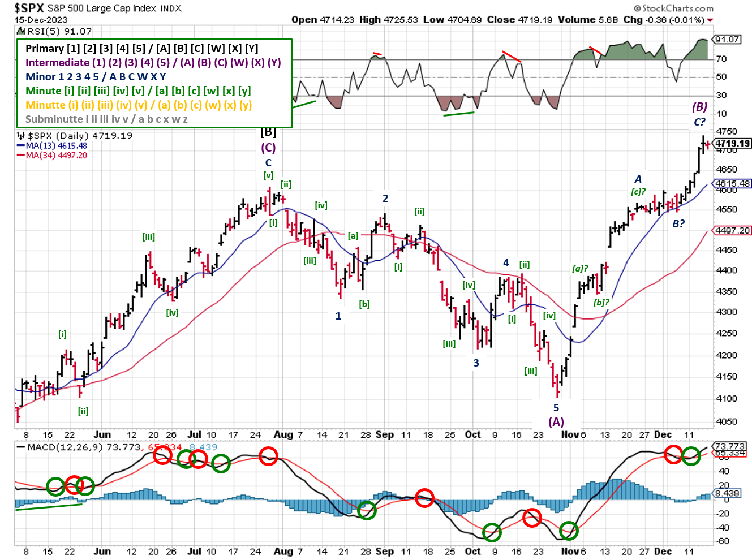Click the $SPX ticker title
The width and height of the screenshot is (752, 560).
pyautogui.click(x=29, y=8)
